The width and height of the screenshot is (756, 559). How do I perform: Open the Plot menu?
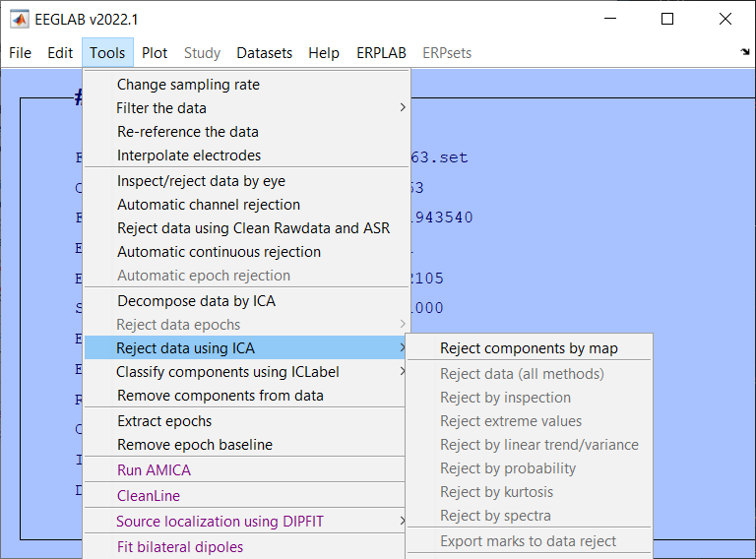click(155, 53)
